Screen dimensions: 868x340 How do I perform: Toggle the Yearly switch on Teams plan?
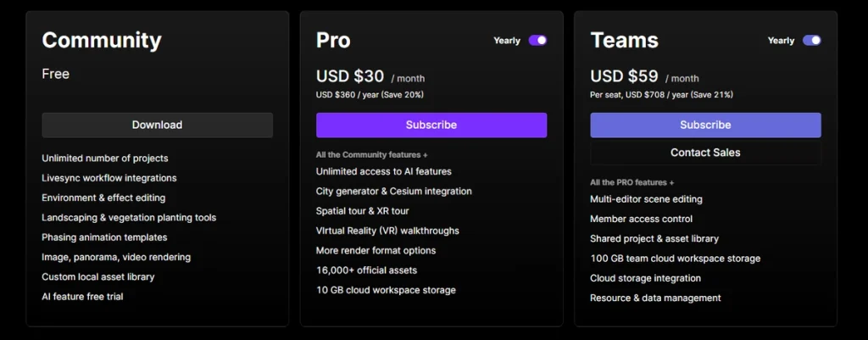(x=812, y=41)
